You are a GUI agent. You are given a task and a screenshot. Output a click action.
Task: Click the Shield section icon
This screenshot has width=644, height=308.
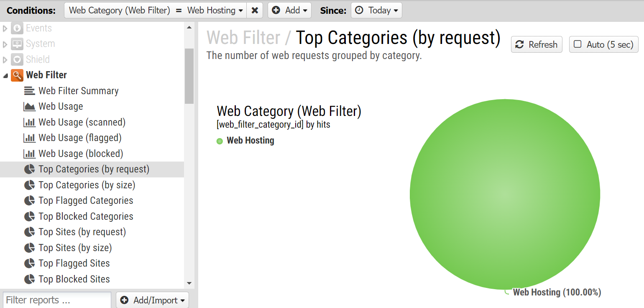pyautogui.click(x=17, y=59)
